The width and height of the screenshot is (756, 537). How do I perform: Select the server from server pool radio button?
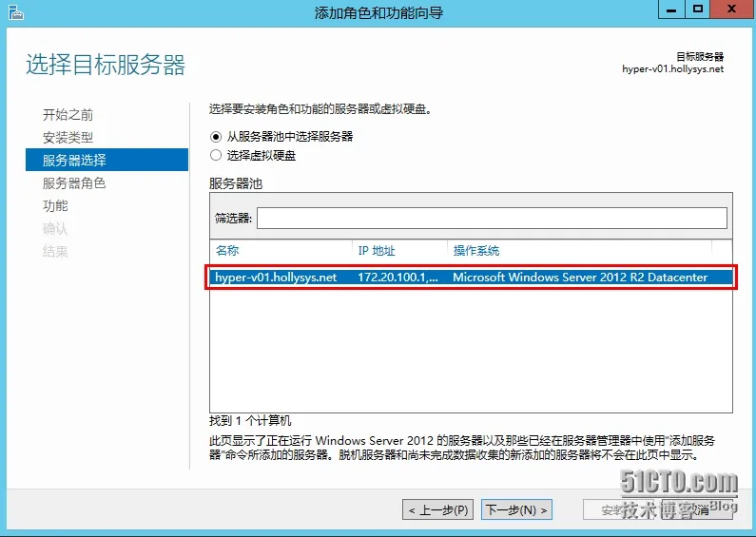click(x=216, y=137)
